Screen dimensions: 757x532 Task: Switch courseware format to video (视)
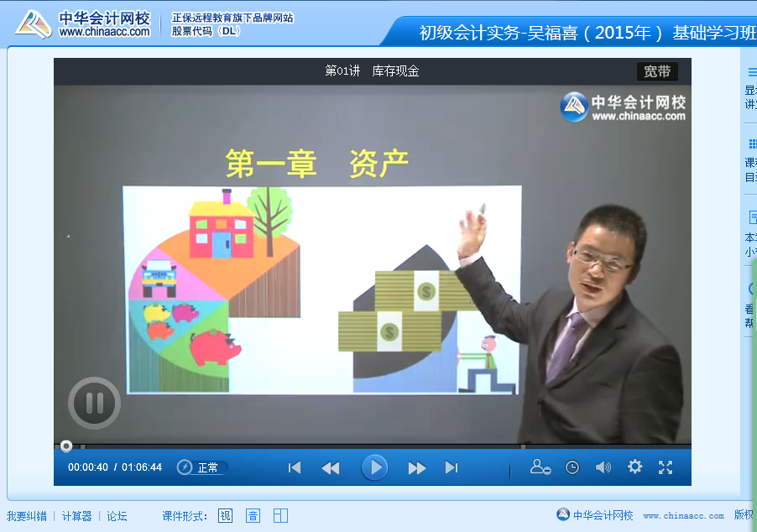pyautogui.click(x=225, y=516)
